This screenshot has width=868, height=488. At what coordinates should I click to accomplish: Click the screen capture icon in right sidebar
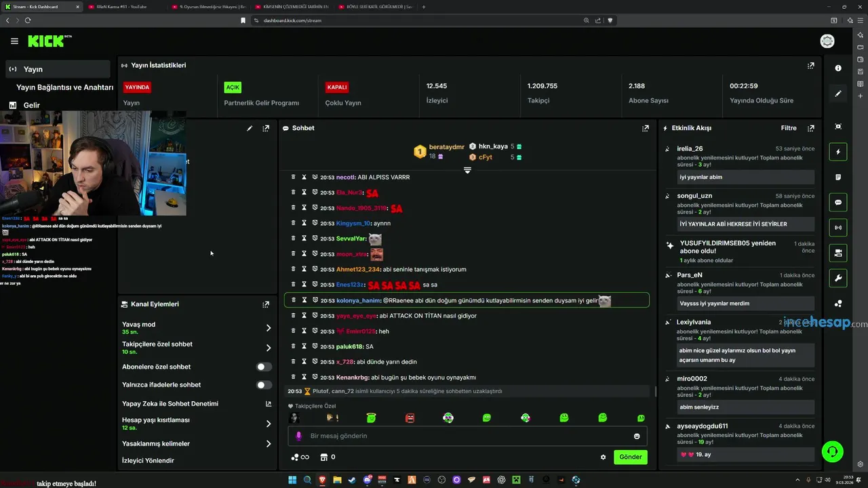tap(838, 127)
